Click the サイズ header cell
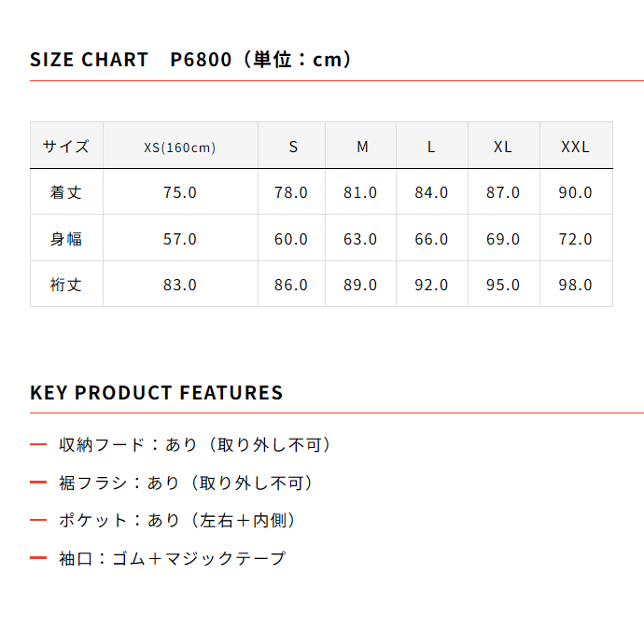 [x=66, y=146]
